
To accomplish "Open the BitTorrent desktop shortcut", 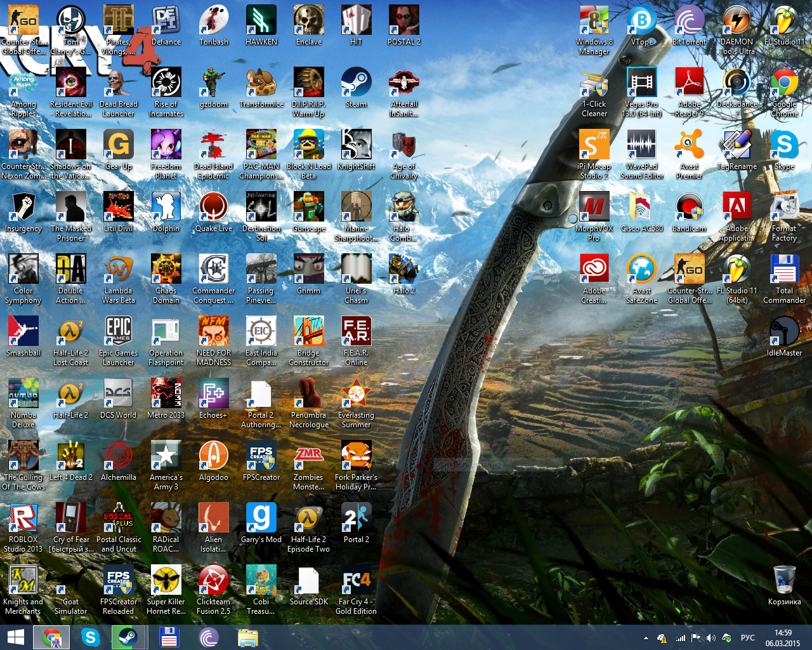I will (x=690, y=25).
